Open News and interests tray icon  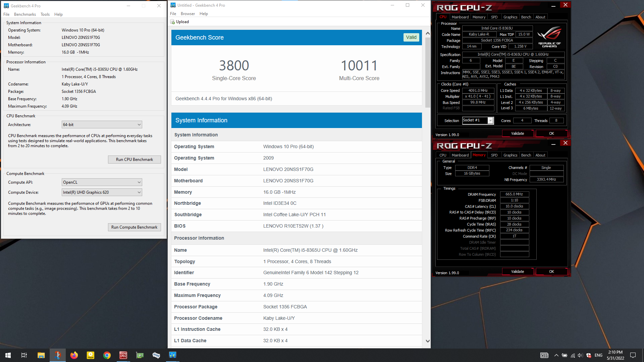click(544, 355)
